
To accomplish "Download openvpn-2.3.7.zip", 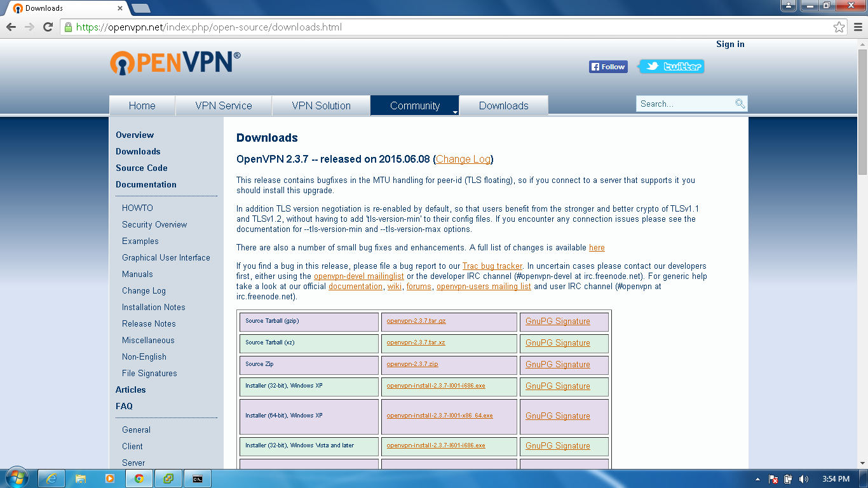I will (412, 364).
